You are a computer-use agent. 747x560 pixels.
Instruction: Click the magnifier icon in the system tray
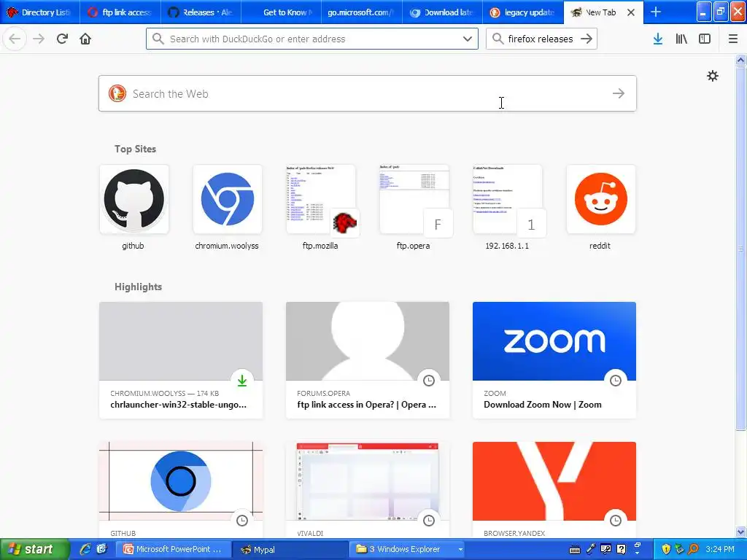(694, 549)
